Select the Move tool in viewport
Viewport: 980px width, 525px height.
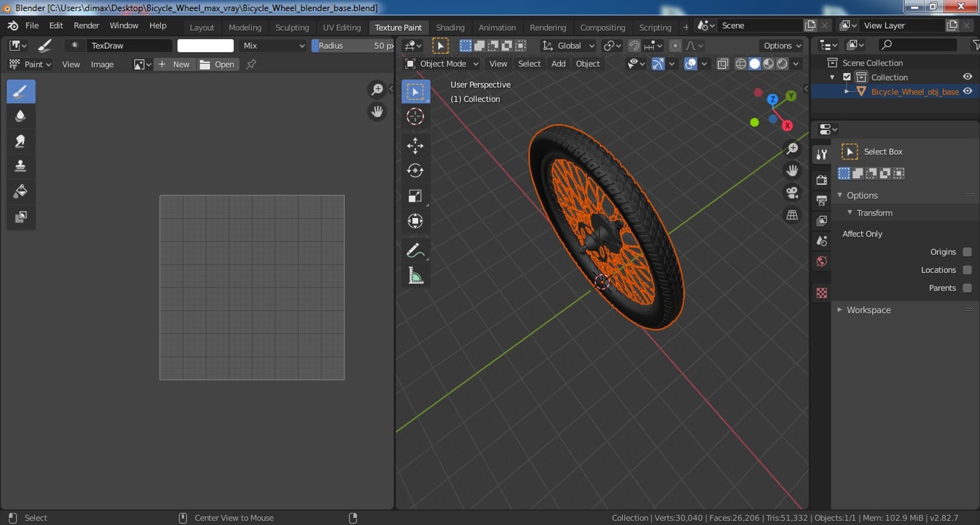pos(415,146)
